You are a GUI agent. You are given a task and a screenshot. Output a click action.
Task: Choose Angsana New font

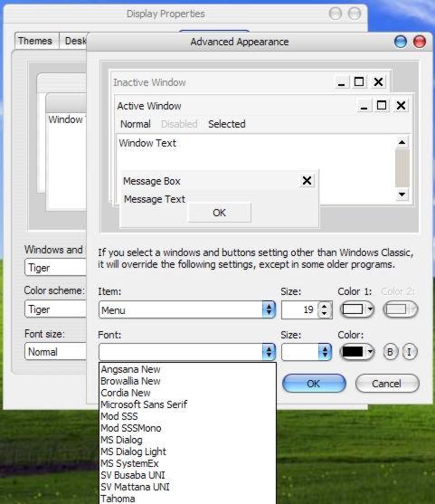click(x=130, y=369)
